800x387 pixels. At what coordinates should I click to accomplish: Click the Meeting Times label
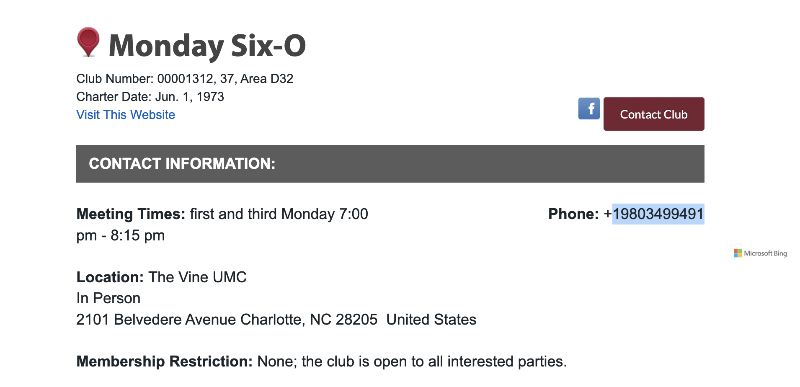click(x=131, y=214)
